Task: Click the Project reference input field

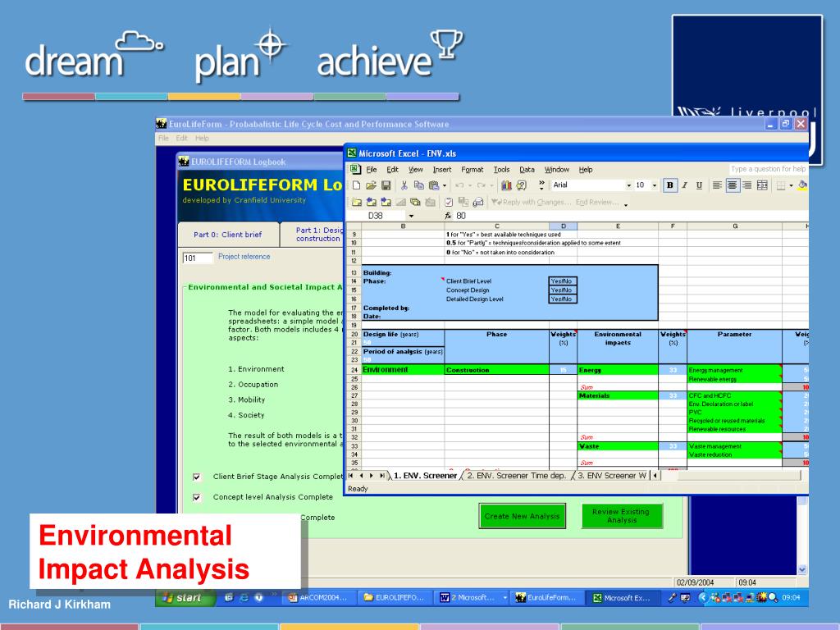Action: point(197,258)
